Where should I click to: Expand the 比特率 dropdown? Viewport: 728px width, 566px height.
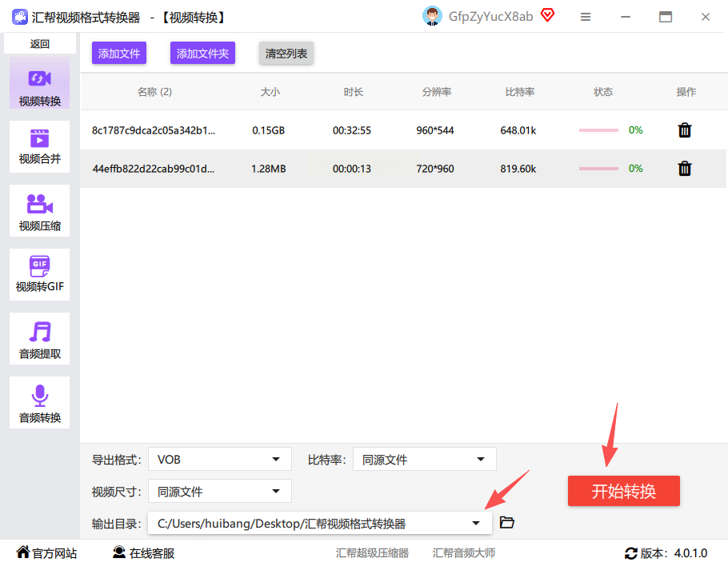[x=424, y=460]
